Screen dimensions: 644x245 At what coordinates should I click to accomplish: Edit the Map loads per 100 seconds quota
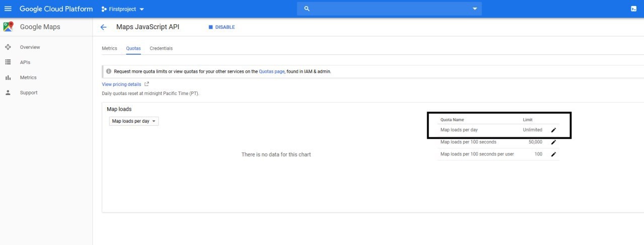point(553,142)
